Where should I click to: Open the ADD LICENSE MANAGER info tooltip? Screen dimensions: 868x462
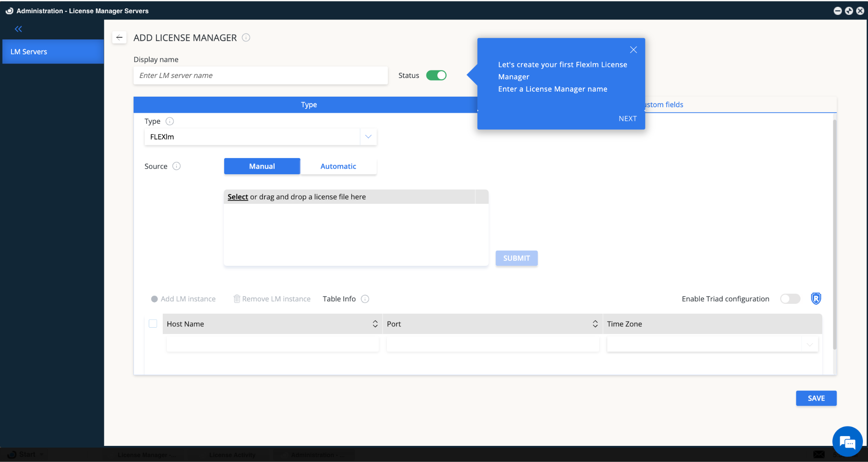(246, 38)
